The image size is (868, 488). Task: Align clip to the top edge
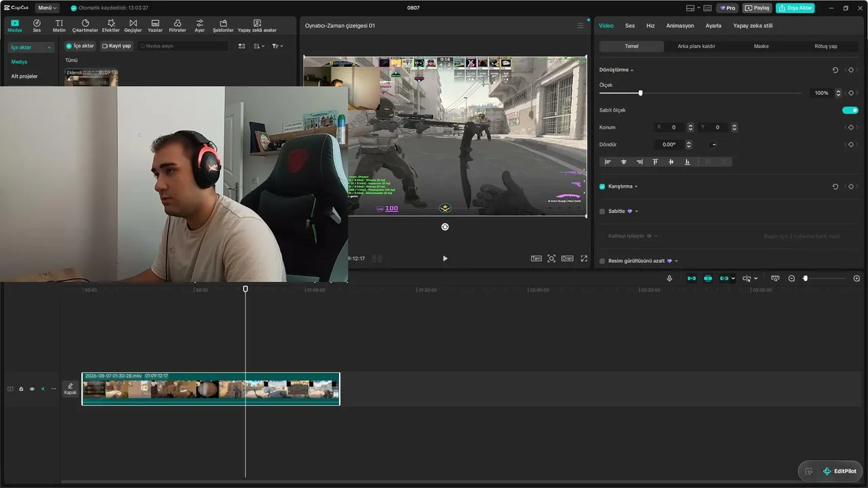(655, 162)
